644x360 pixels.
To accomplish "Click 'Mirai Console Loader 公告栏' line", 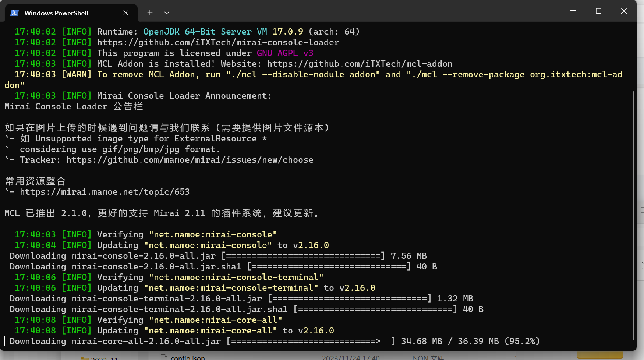I will (x=74, y=106).
